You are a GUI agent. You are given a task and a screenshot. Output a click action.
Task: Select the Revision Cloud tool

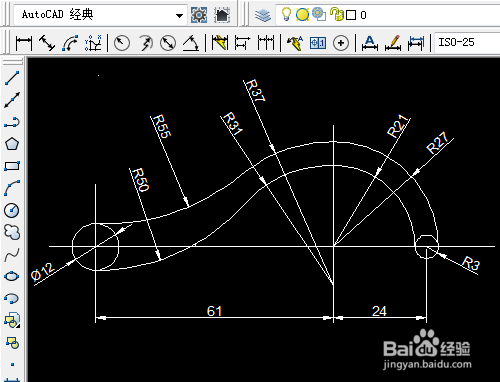12,232
